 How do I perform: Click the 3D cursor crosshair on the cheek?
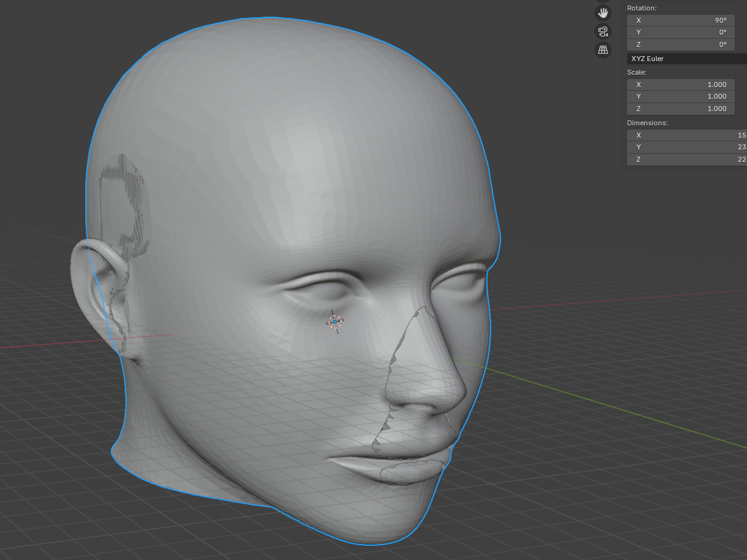334,322
